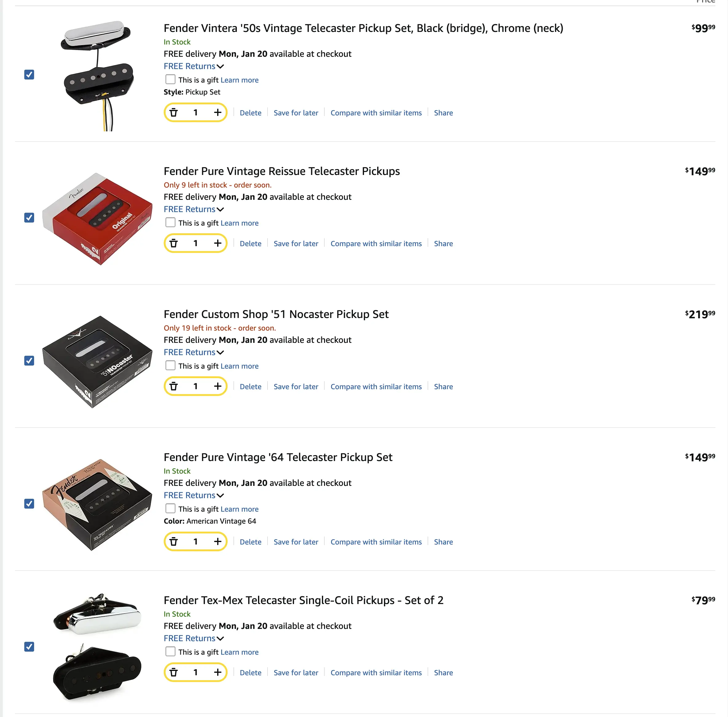This screenshot has width=728, height=717.
Task: Expand FREE Returns for '51 Nocaster Pickup Set
Action: click(x=194, y=352)
